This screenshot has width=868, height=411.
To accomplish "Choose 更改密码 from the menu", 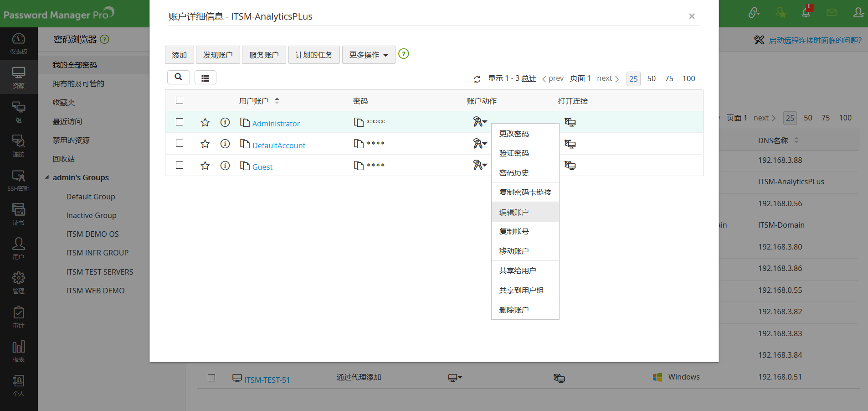I will click(525, 134).
